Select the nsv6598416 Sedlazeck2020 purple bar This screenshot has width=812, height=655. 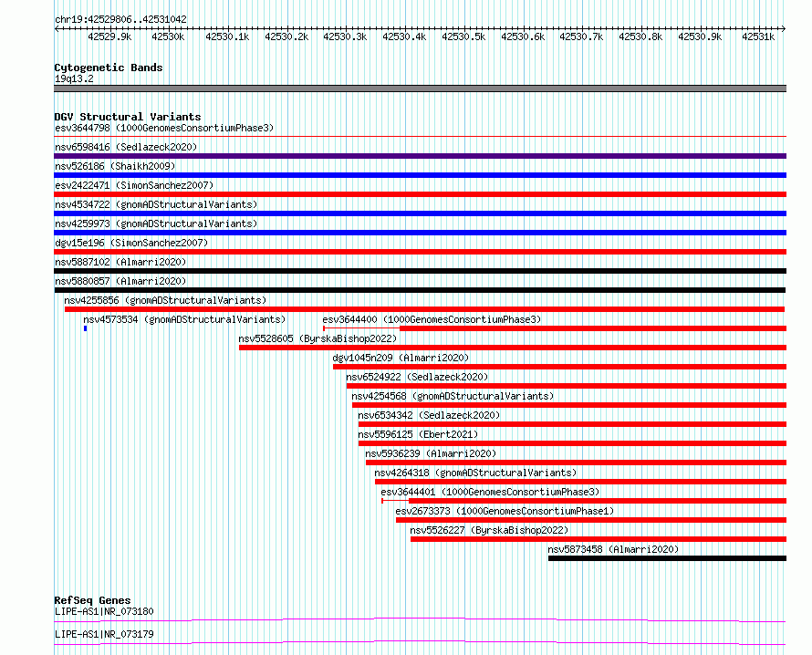point(420,156)
